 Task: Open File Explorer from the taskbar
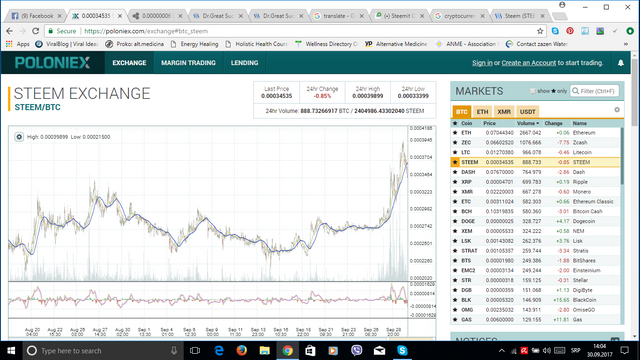coord(264,351)
